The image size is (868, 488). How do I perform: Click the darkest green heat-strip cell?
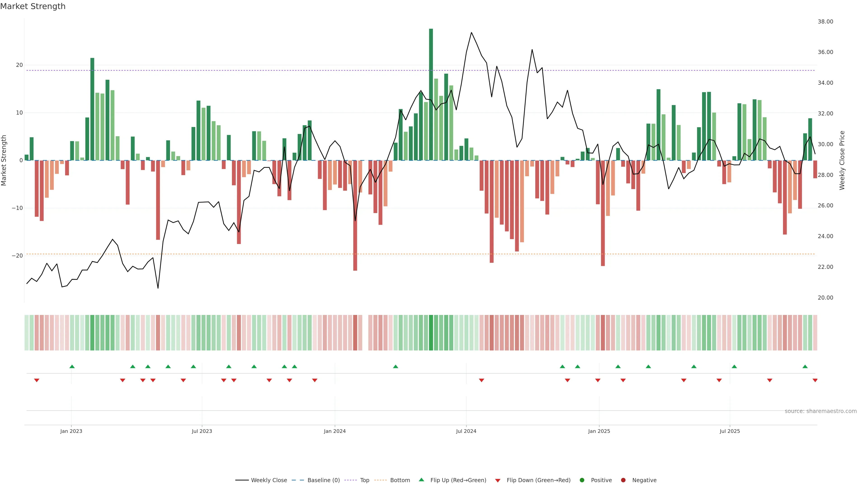(431, 333)
